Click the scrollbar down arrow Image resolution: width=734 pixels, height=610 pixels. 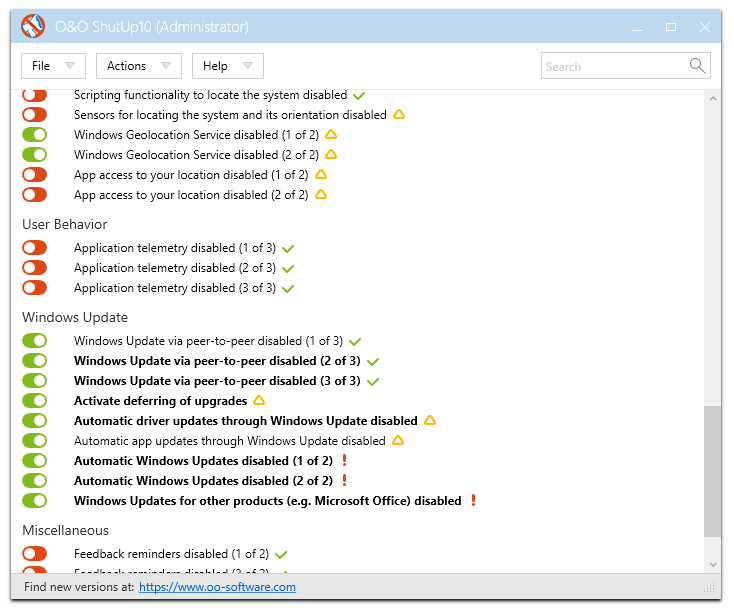[x=712, y=564]
